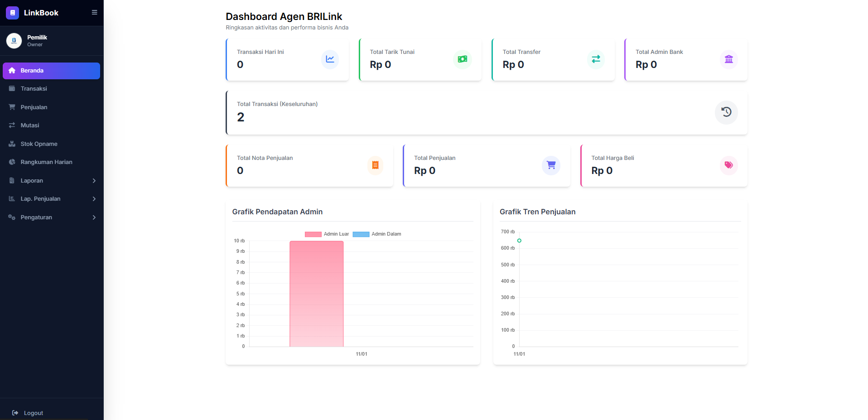Go to the Penjualan page
The width and height of the screenshot is (868, 420).
click(x=34, y=107)
